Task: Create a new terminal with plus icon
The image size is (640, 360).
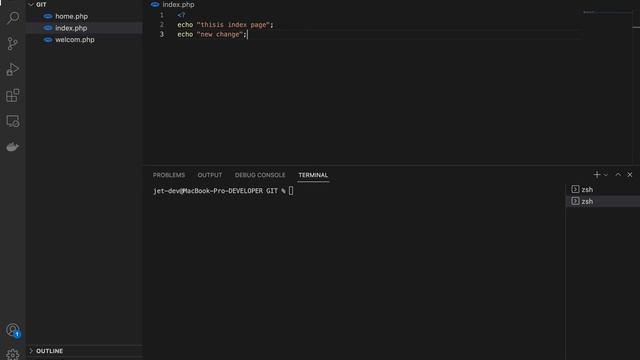Action: click(597, 175)
